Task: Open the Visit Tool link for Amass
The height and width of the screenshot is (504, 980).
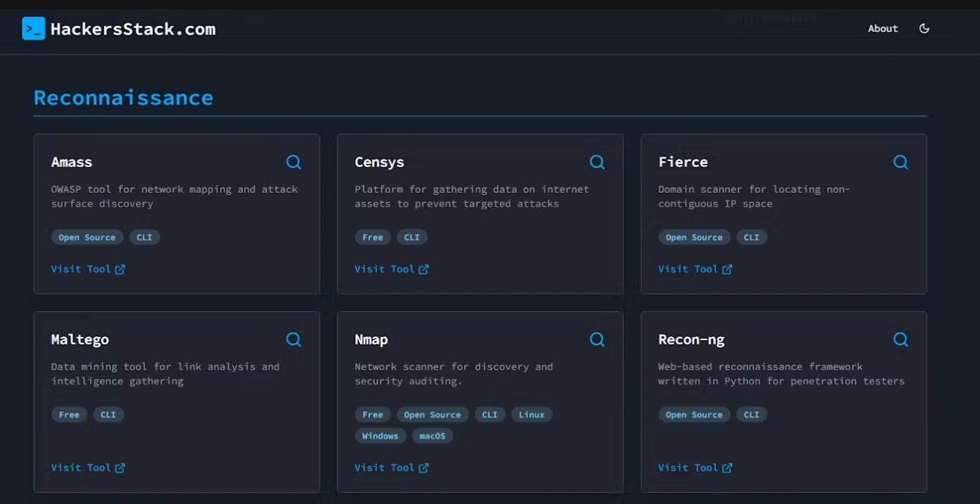Action: point(88,269)
